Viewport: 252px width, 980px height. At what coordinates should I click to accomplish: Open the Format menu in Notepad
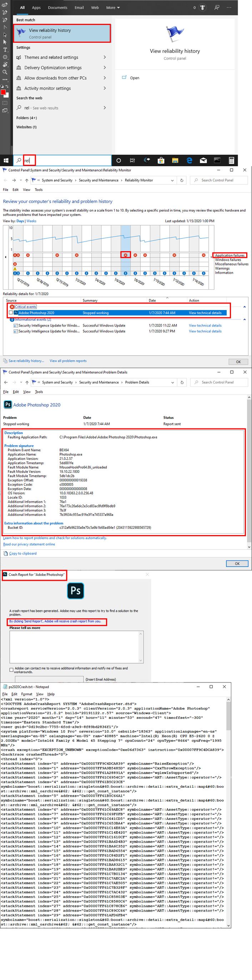tap(27, 694)
